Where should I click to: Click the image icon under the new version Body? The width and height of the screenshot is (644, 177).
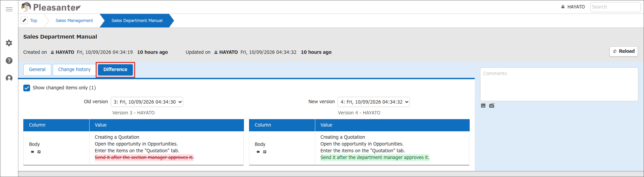coord(265,152)
